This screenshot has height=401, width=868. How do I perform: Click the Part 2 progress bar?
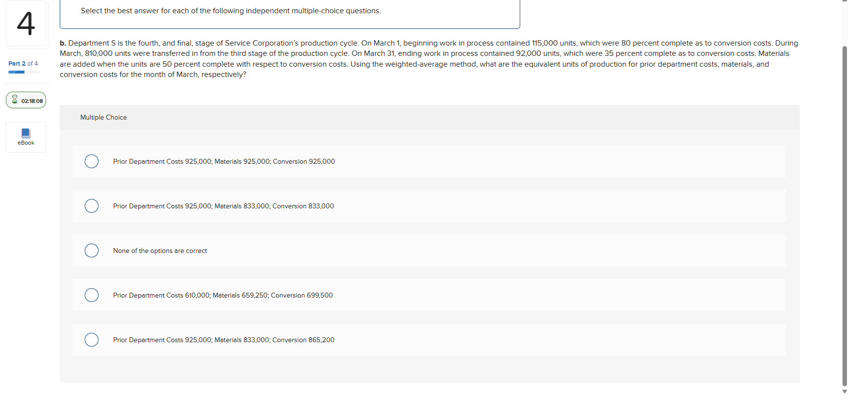tap(24, 72)
